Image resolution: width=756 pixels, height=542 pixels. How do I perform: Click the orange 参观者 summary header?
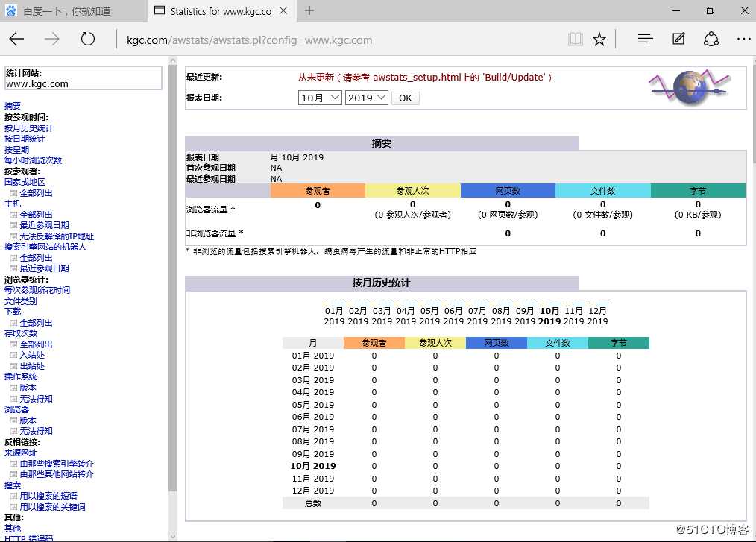point(318,191)
